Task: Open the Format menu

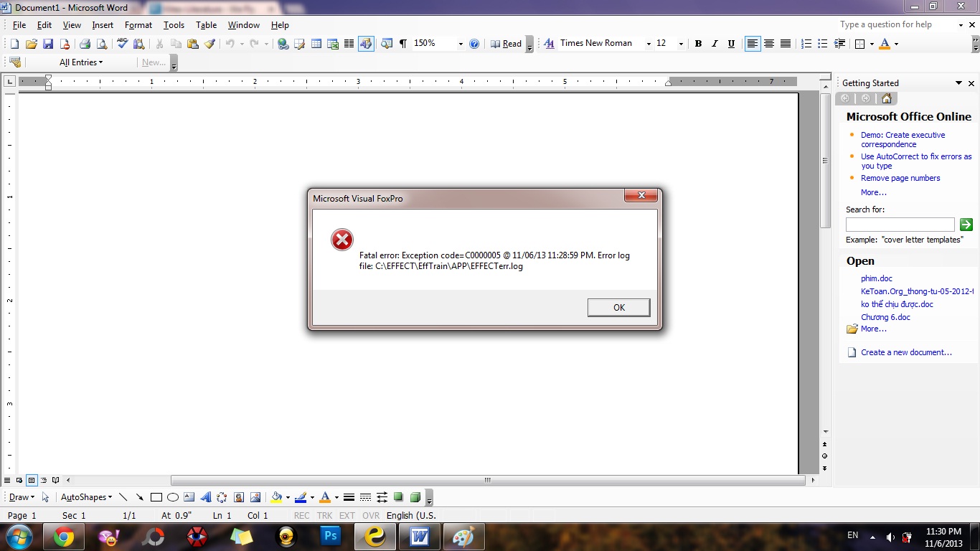Action: (x=138, y=25)
